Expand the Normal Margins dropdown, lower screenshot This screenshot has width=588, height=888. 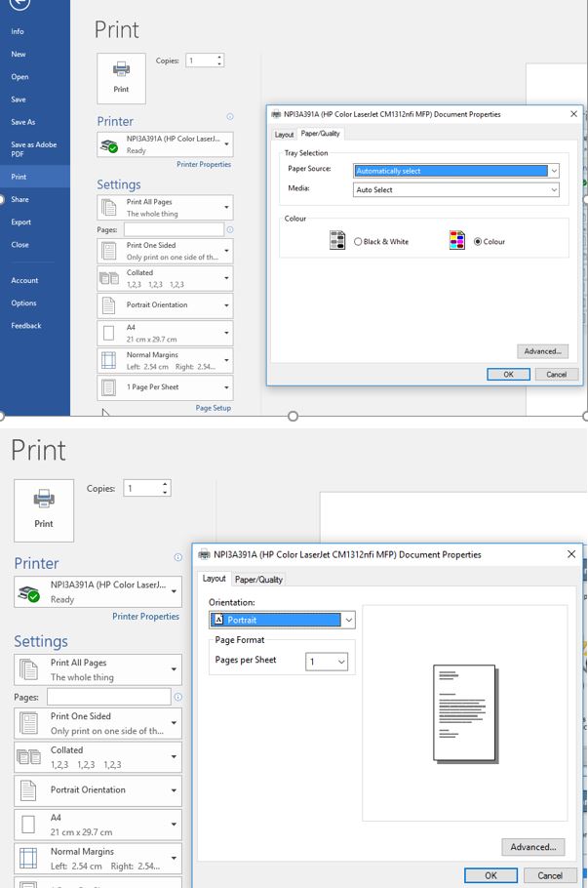(174, 858)
